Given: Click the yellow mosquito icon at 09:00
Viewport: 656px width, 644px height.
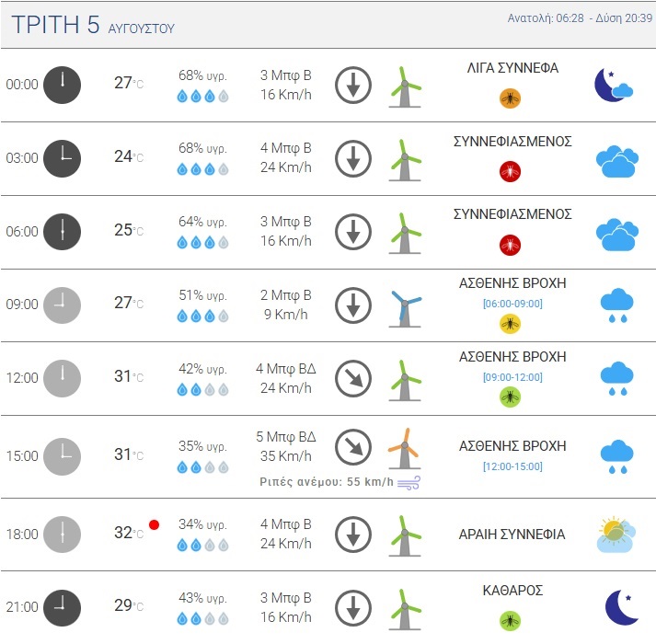Looking at the screenshot, I should [x=510, y=324].
